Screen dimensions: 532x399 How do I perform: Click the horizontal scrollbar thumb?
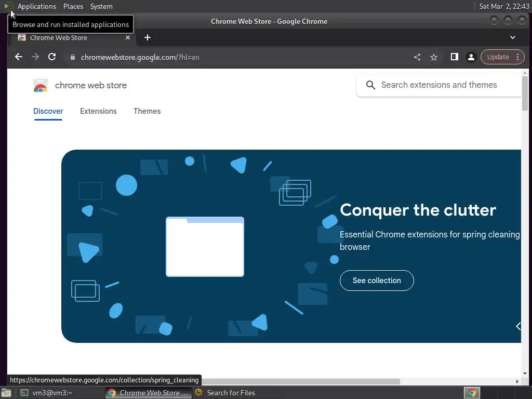301,382
